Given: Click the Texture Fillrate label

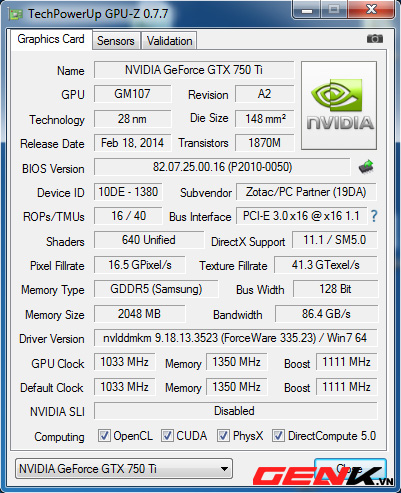Looking at the screenshot, I should (x=233, y=266).
